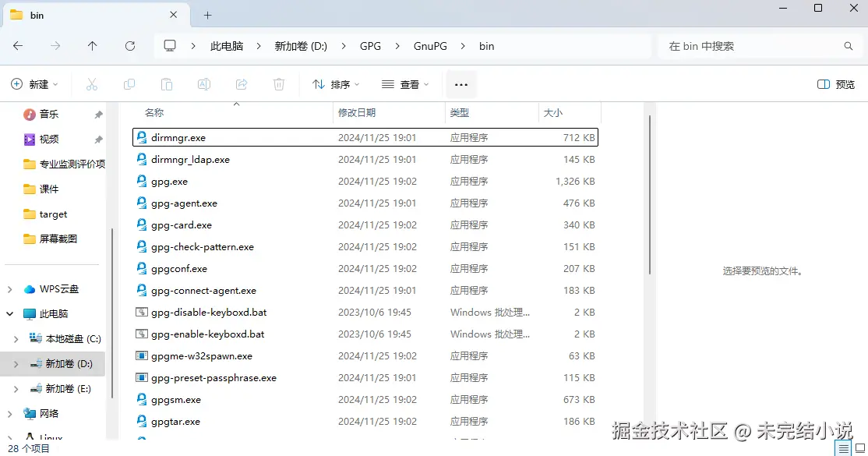
Task: Expand the WPS云盘 tree node
Action: point(10,289)
